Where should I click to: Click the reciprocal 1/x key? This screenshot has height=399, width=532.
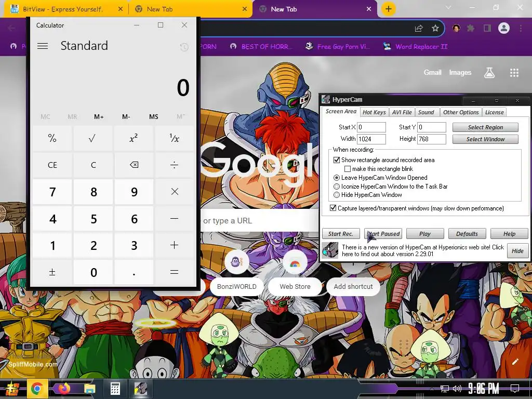coord(175,138)
